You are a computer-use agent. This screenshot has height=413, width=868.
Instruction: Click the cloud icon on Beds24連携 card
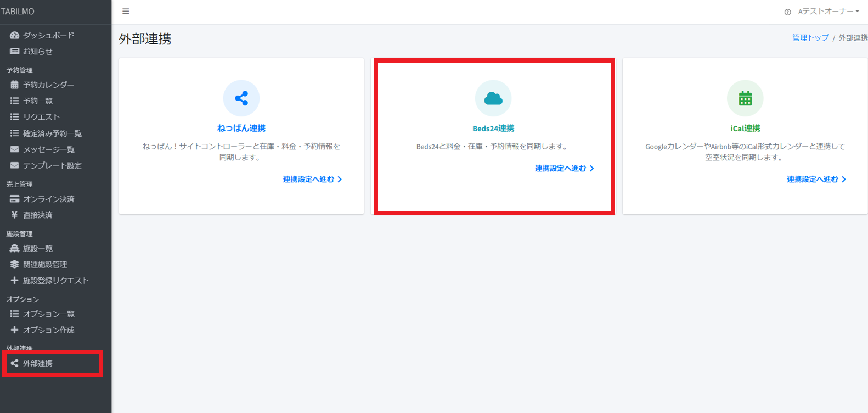[x=493, y=98]
